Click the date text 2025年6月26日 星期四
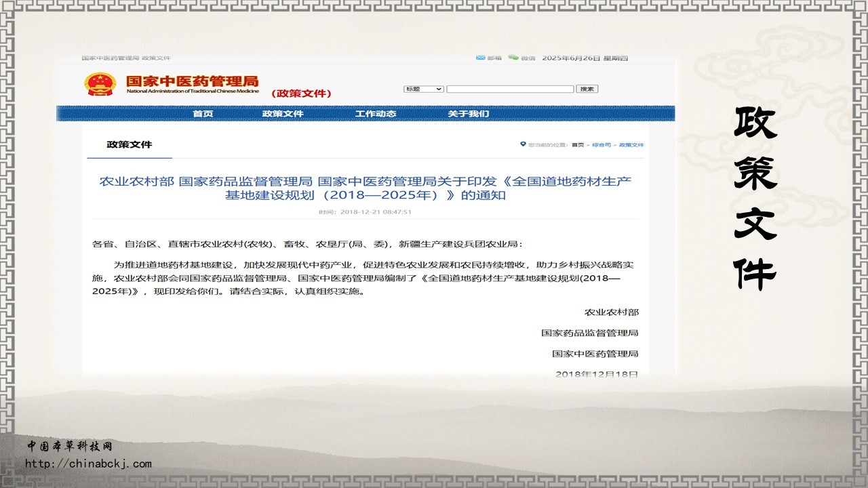The image size is (868, 488). pyautogui.click(x=585, y=58)
